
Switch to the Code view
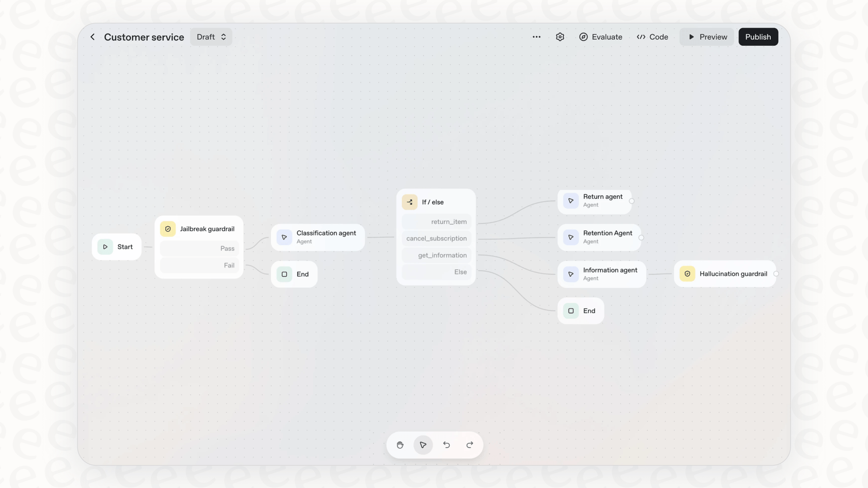click(x=653, y=37)
